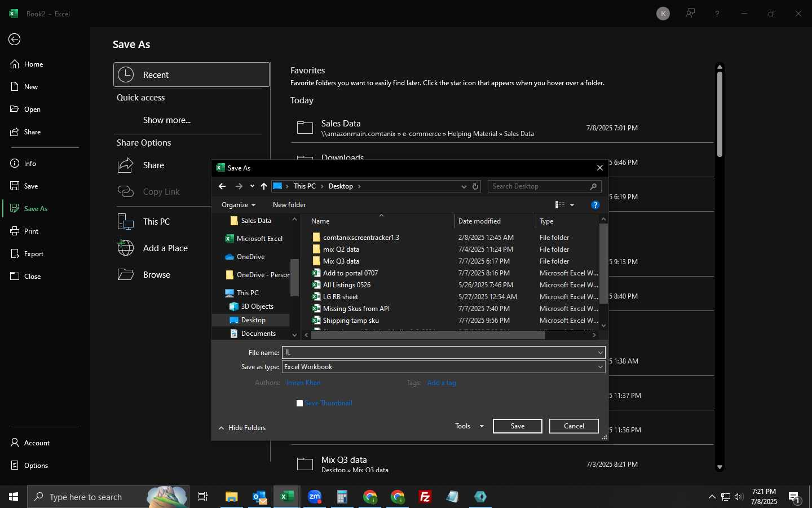Navigate back in the Save As dialog
The height and width of the screenshot is (508, 812).
(222, 186)
